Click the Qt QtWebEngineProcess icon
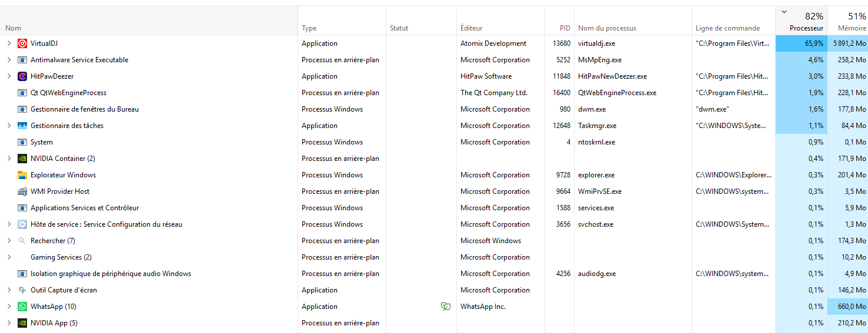The image size is (868, 333). click(22, 93)
